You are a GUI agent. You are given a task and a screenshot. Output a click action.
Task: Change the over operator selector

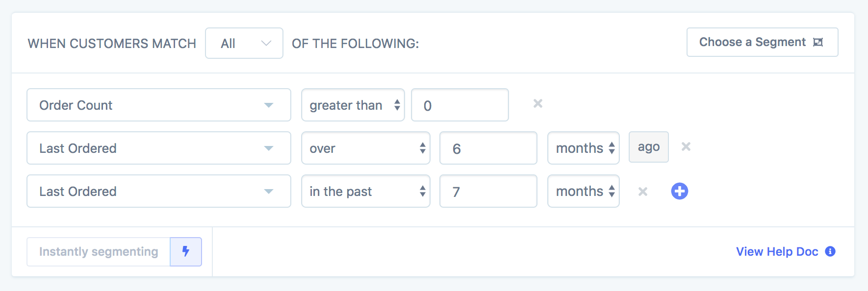pyautogui.click(x=365, y=148)
